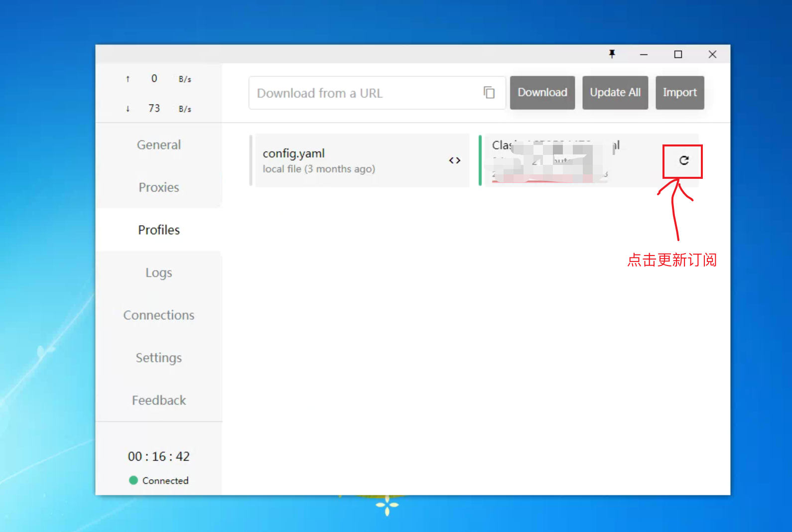
Task: Maximize the Clash window
Action: click(678, 54)
